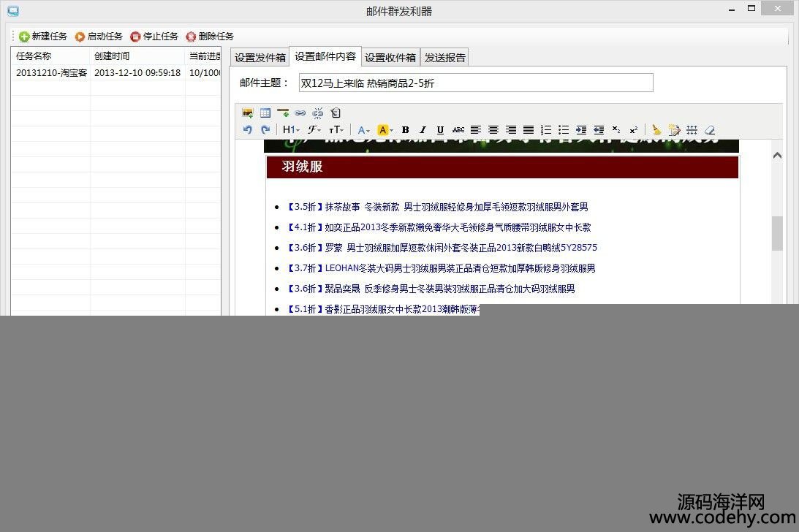799x532 pixels.
Task: Open the font color dropdown
Action: tap(363, 130)
